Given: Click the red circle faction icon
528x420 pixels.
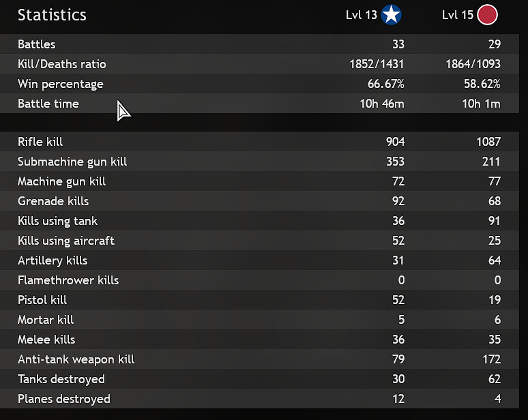Looking at the screenshot, I should point(487,14).
